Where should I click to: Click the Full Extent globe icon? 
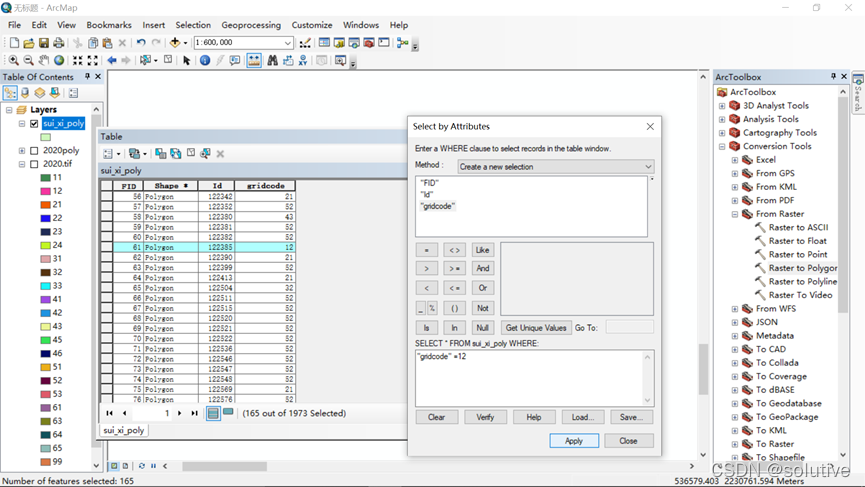click(59, 61)
